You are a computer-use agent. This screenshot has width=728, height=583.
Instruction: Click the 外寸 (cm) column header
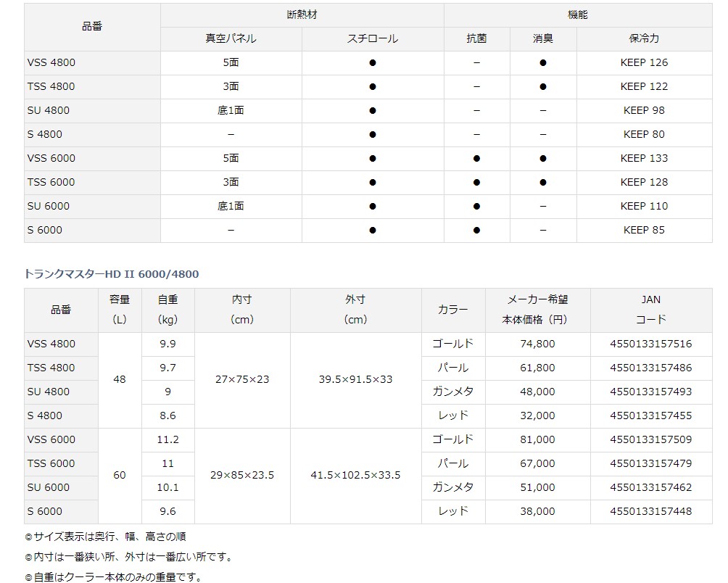[x=355, y=310]
